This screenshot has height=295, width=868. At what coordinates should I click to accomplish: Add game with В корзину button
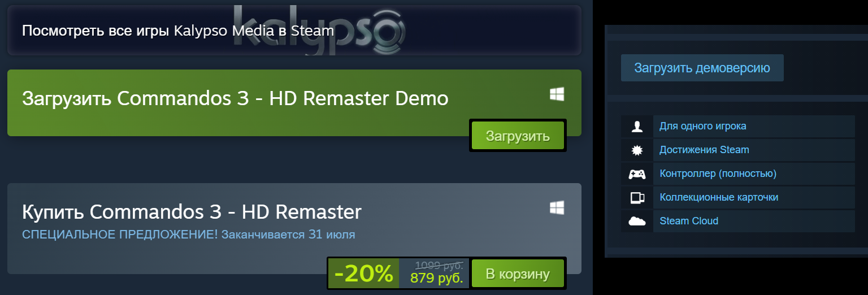[x=518, y=274]
